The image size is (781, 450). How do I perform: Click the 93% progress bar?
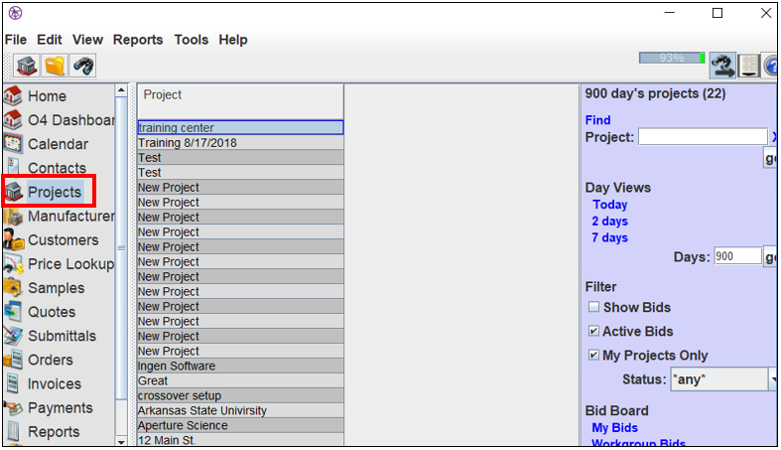point(672,58)
